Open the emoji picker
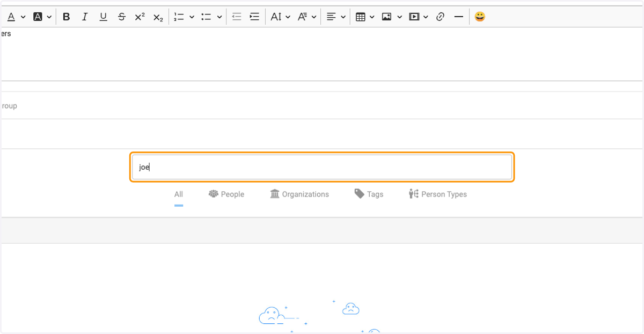The height and width of the screenshot is (334, 644). [x=480, y=17]
